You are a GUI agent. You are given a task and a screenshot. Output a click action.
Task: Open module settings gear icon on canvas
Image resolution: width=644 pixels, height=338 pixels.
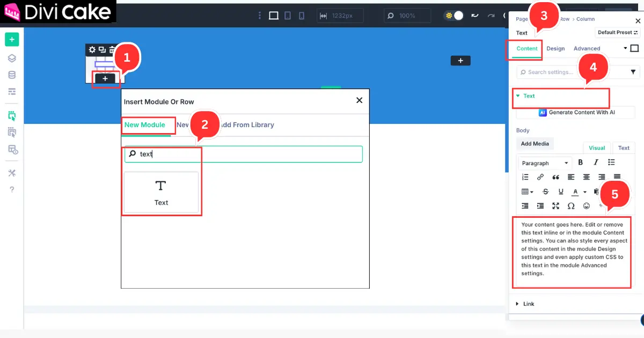point(92,50)
